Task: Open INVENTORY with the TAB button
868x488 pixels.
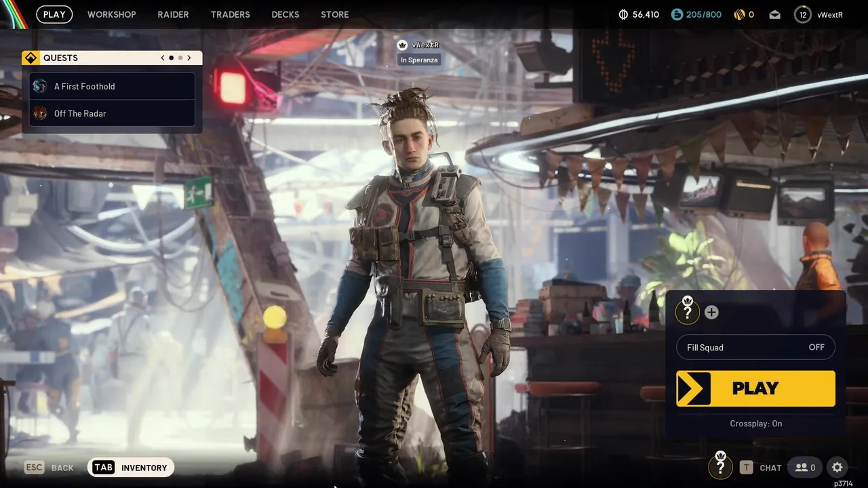Action: click(130, 467)
